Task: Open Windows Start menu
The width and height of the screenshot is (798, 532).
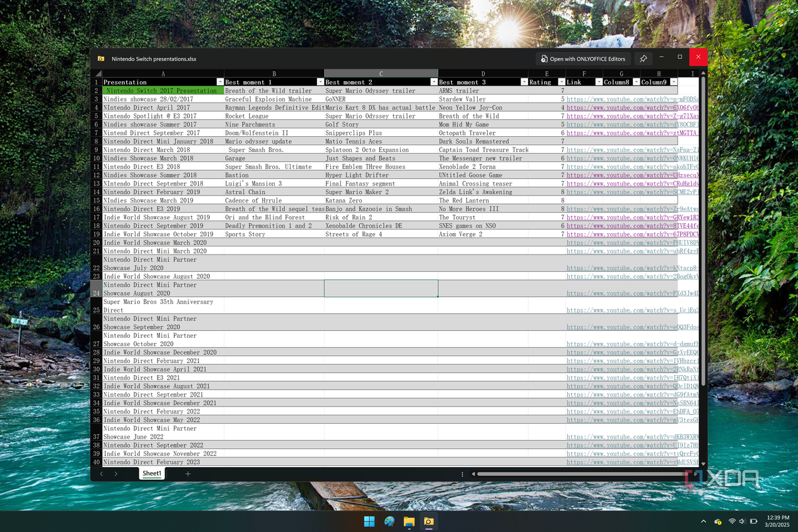Action: pyautogui.click(x=369, y=521)
